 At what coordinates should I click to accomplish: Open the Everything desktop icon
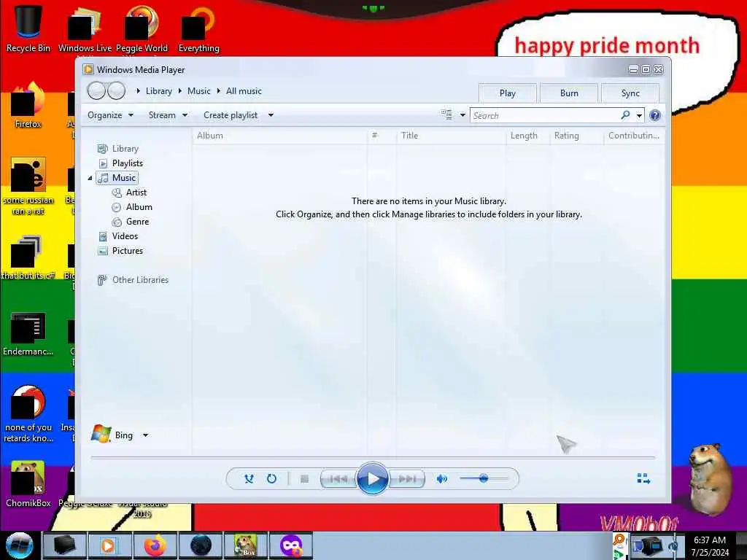coord(199,28)
